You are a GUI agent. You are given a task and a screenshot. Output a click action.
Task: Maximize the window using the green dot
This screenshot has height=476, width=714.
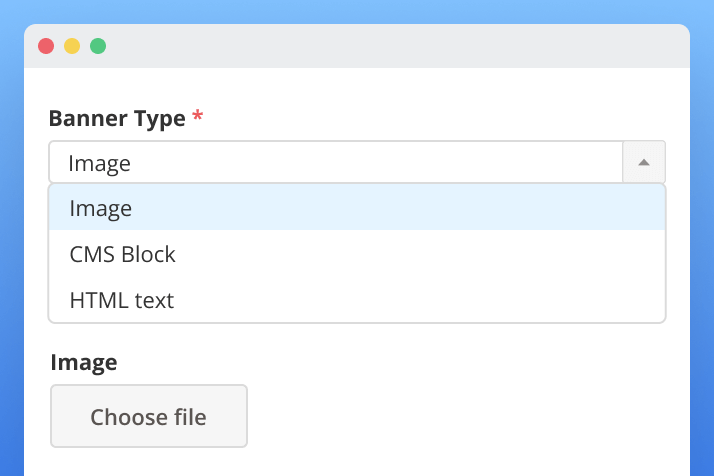[98, 46]
